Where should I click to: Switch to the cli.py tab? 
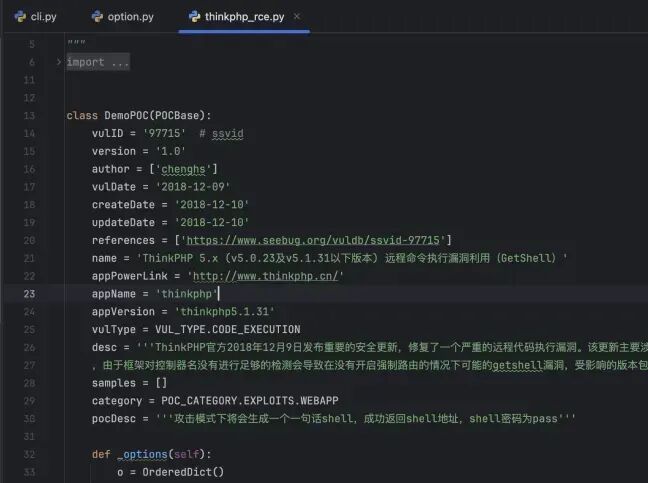click(x=36, y=17)
